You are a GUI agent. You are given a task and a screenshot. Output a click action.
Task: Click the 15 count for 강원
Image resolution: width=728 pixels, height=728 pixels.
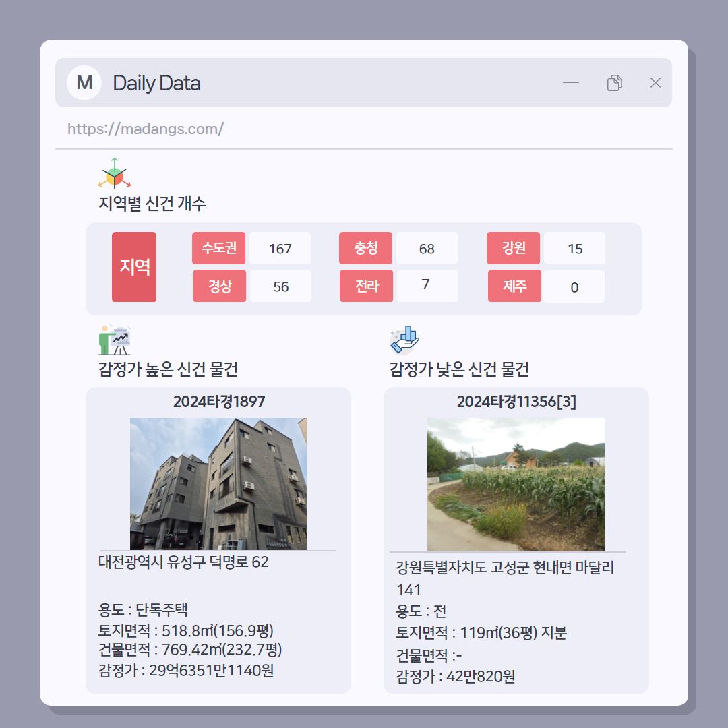coord(575,248)
